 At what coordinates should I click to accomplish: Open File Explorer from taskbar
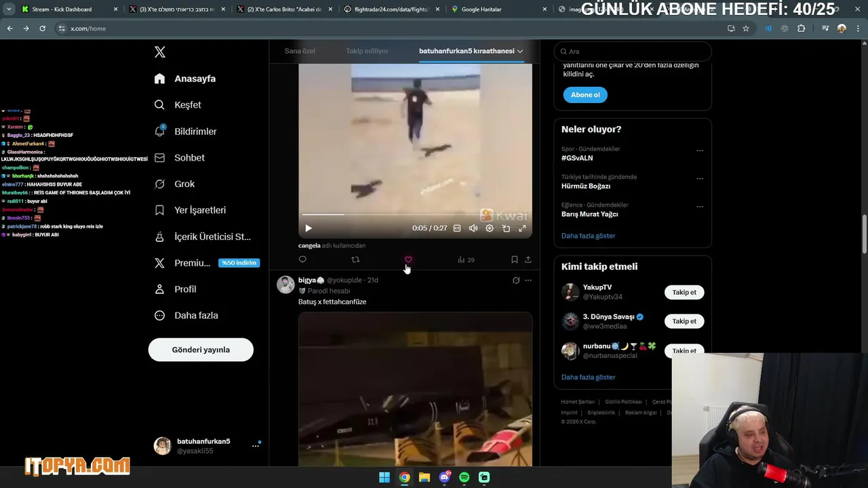(425, 477)
